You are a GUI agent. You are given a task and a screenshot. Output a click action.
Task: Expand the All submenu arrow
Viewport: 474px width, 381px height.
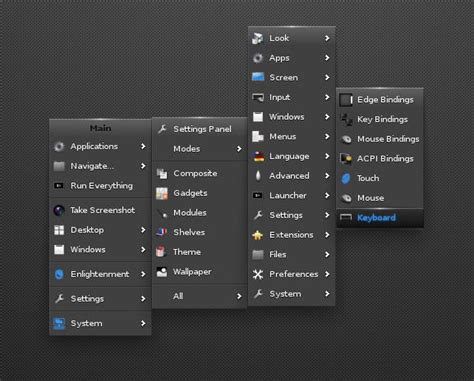239,296
